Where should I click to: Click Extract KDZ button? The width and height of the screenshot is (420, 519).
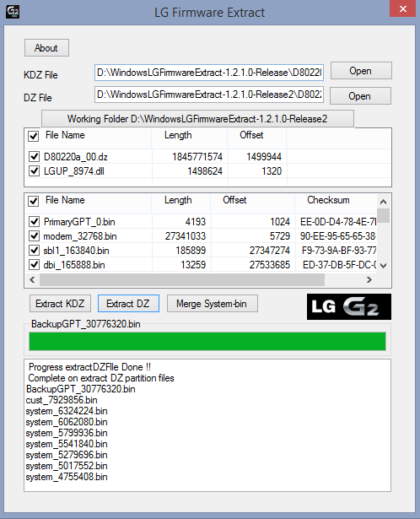pos(60,304)
